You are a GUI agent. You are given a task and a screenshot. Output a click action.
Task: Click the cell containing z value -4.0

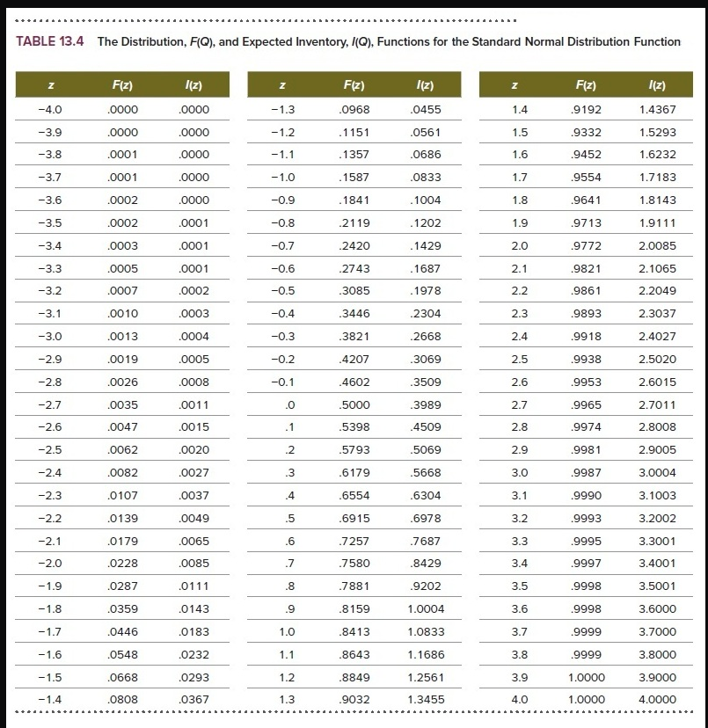coord(48,109)
